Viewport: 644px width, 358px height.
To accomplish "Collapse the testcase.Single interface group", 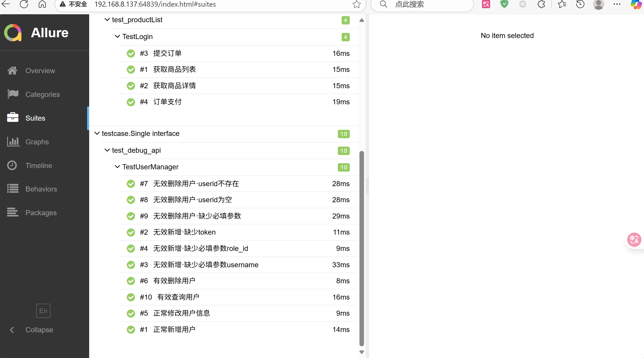I will pos(97,133).
